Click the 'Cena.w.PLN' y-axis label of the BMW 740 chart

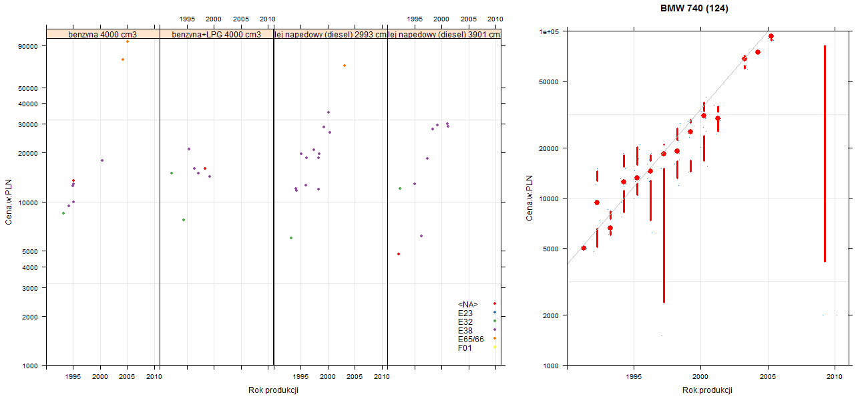tap(529, 198)
